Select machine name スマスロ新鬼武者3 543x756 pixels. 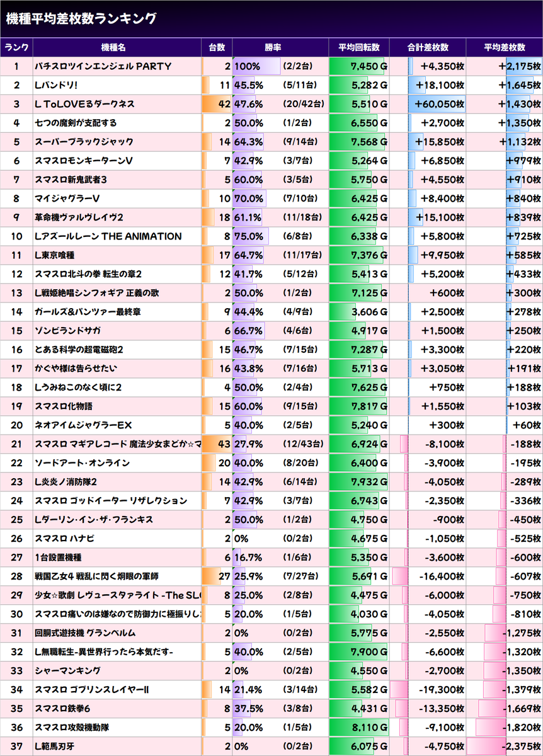pos(71,180)
